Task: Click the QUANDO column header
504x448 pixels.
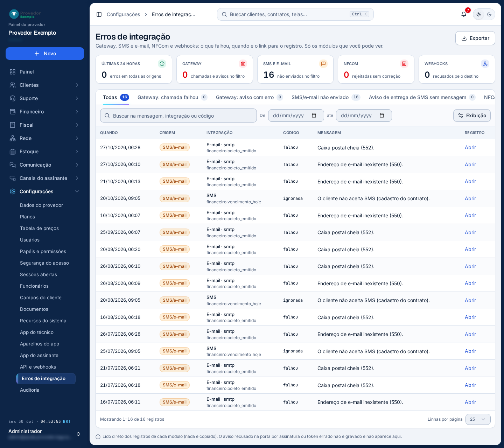Action: click(109, 133)
